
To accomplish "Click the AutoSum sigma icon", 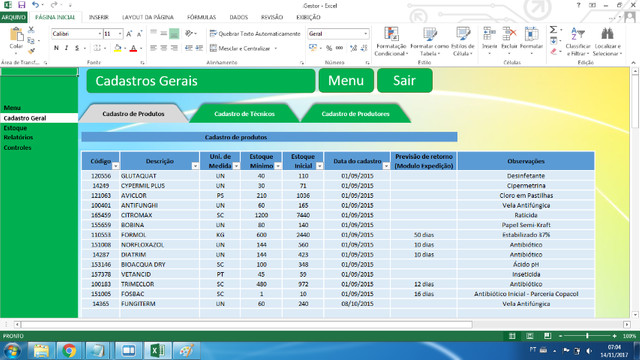I will pos(553,30).
